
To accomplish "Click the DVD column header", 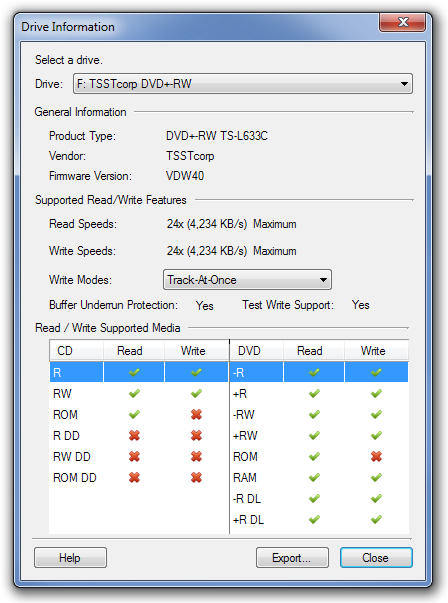I will coord(256,351).
